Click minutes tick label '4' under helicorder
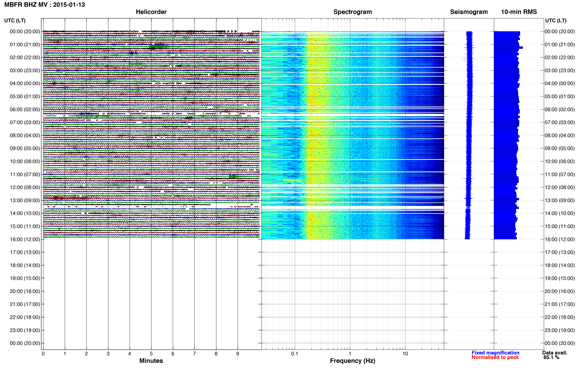Image resolution: width=588 pixels, height=368 pixels. [130, 354]
